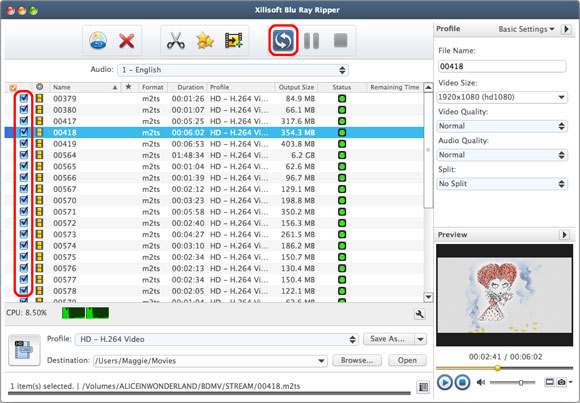Screen dimensions: 580x403
Task: Open the Audio track dropdown
Action: click(233, 70)
